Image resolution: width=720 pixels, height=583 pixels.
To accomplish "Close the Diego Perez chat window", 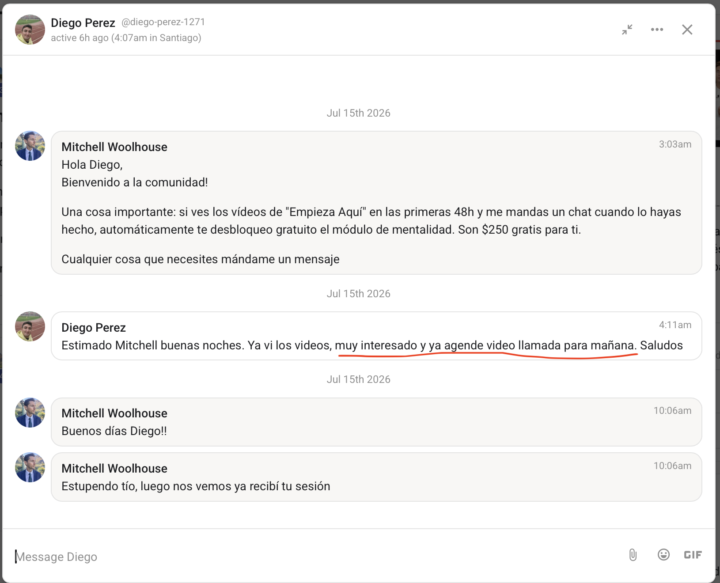I will 687,30.
